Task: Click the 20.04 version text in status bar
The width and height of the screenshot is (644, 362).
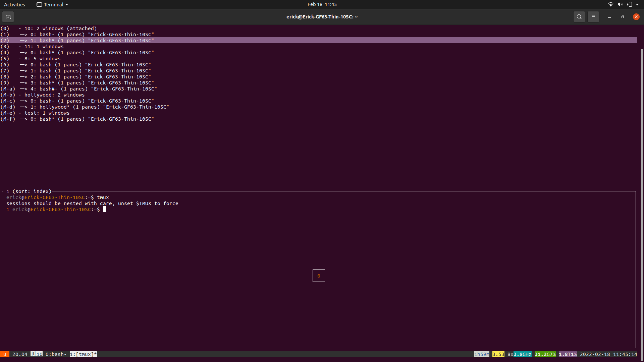Action: 20,354
